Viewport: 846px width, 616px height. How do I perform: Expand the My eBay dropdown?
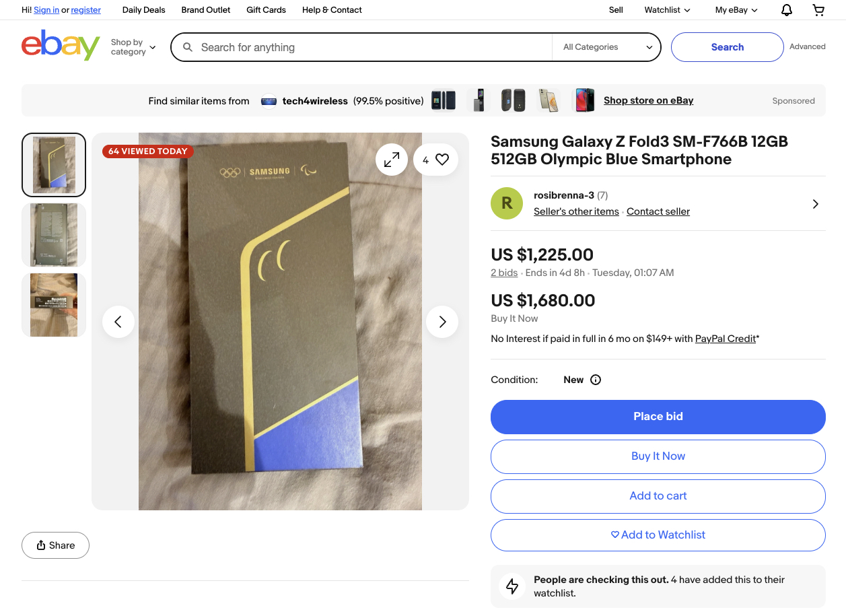coord(735,10)
